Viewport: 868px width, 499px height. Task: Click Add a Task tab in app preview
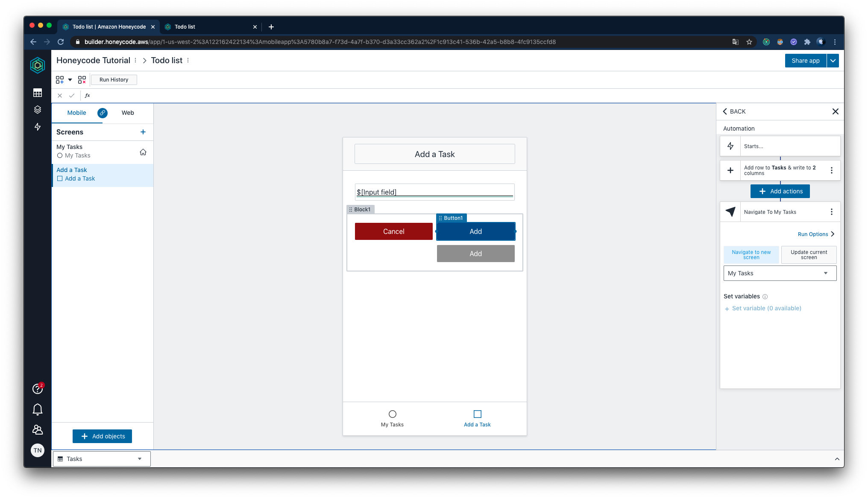click(x=477, y=419)
